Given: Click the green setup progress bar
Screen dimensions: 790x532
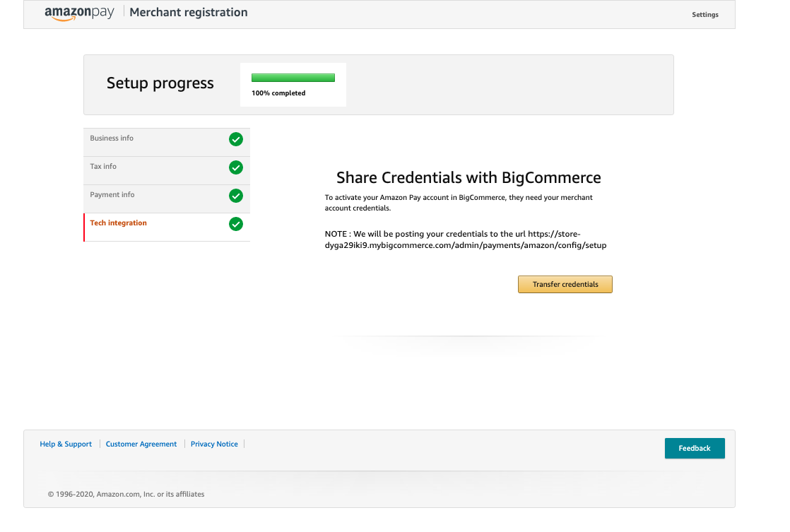Looking at the screenshot, I should click(x=293, y=78).
